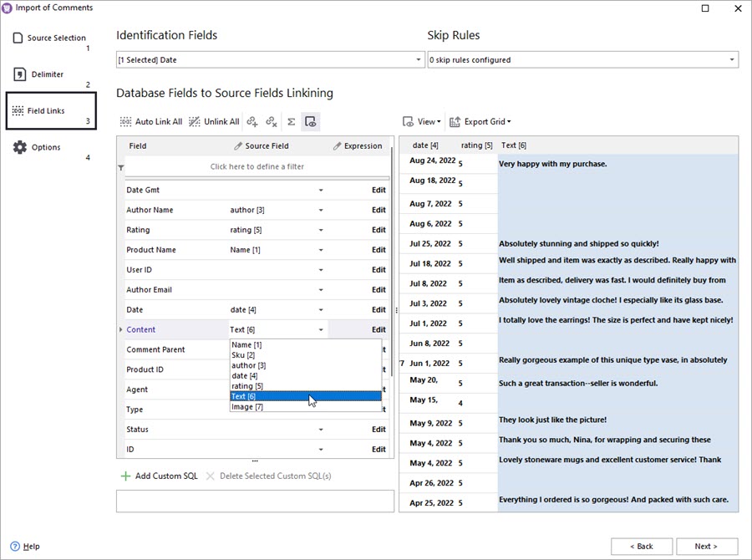Click the filter funnel icon in field grid
Viewport: 752px width, 560px height.
coord(120,167)
